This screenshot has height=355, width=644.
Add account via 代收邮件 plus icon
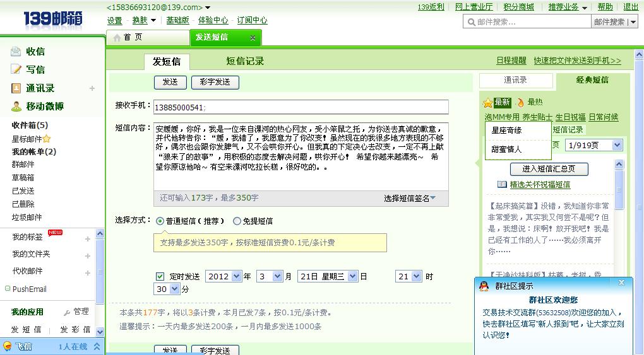click(88, 273)
